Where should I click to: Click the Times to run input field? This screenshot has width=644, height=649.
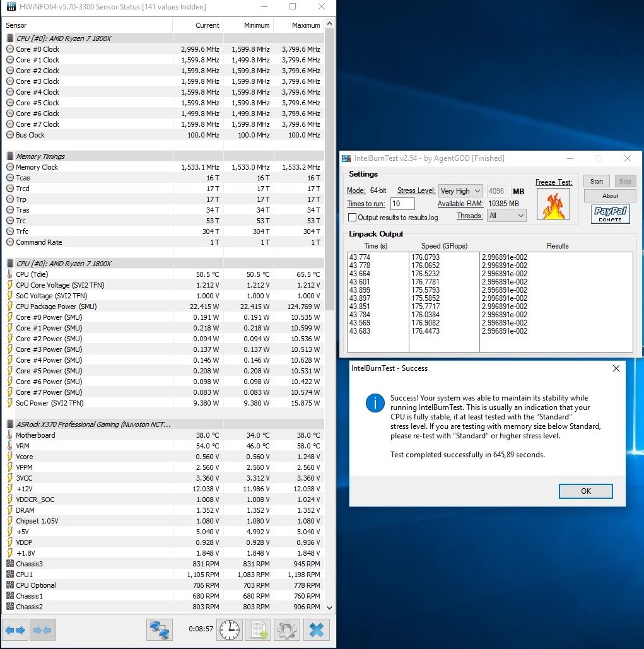pyautogui.click(x=402, y=204)
